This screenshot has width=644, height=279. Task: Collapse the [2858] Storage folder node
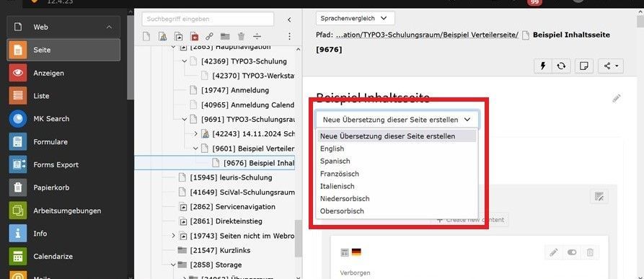pos(173,265)
